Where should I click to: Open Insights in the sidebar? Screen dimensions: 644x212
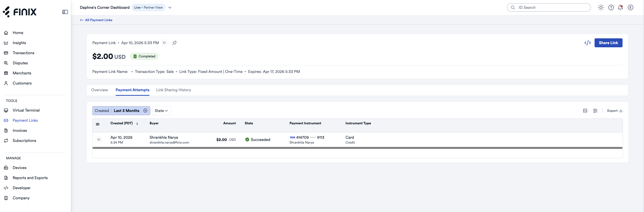19,43
